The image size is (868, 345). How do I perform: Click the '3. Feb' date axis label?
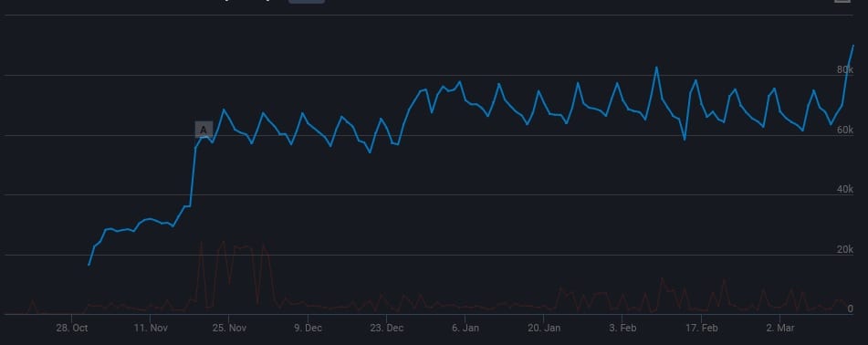[622, 328]
